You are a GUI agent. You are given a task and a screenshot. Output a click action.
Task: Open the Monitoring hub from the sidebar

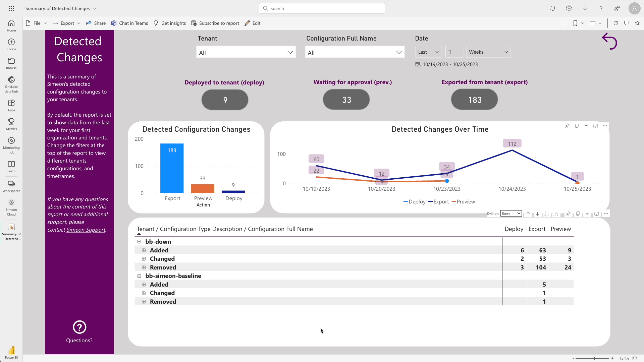[11, 143]
